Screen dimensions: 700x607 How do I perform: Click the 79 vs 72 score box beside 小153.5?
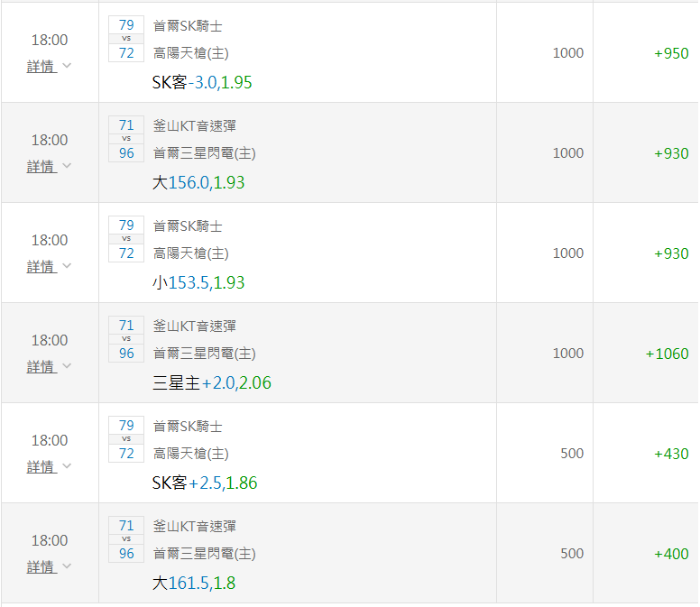pos(126,239)
